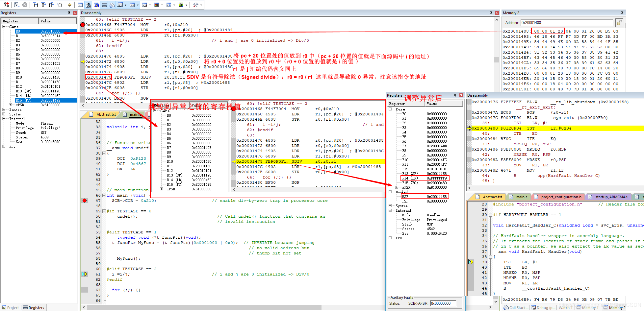Image resolution: width=644 pixels, height=311 pixels.
Task: Open the Call Stack bottom tab
Action: pyautogui.click(x=515, y=308)
